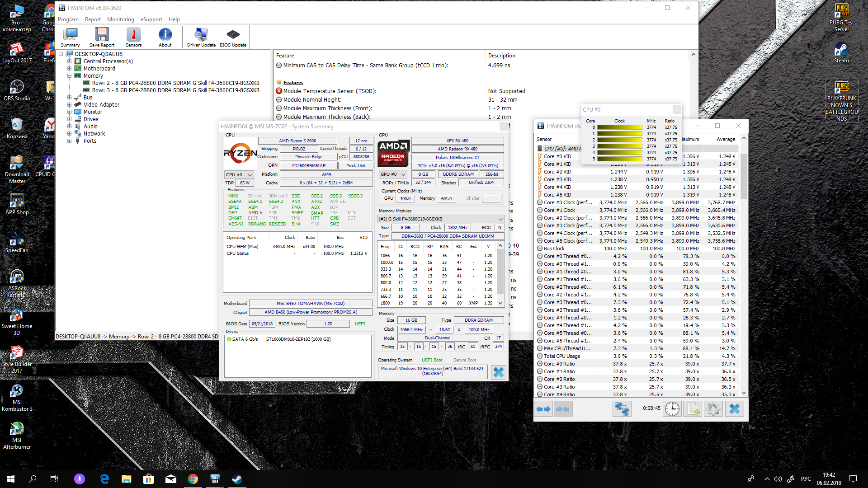This screenshot has width=868, height=488.
Task: Click the sensor reset clock icon
Action: pos(672,409)
